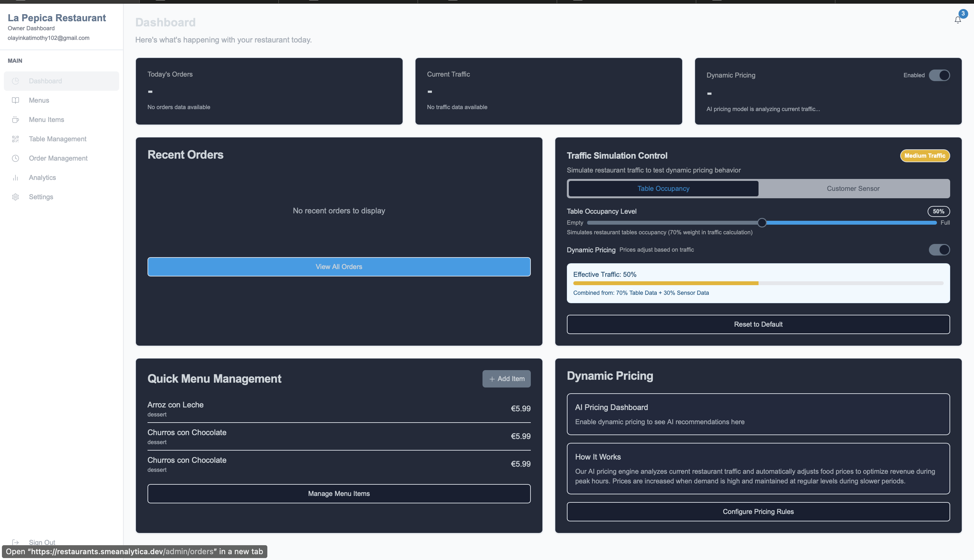Click the Settings gear icon
This screenshot has width=974, height=560.
coord(15,197)
